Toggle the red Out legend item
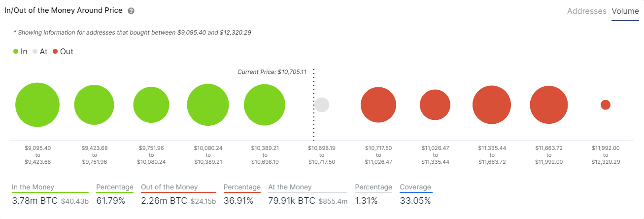Image resolution: width=644 pixels, height=219 pixels. pos(63,51)
